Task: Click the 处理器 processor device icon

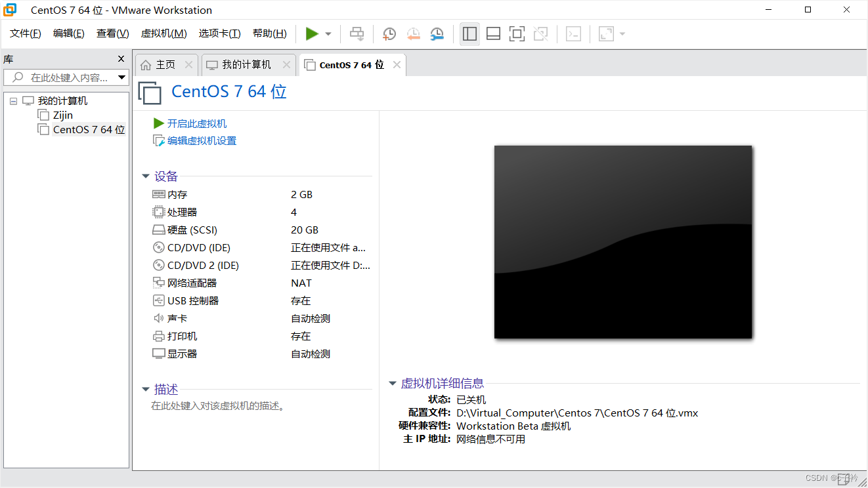Action: click(158, 212)
